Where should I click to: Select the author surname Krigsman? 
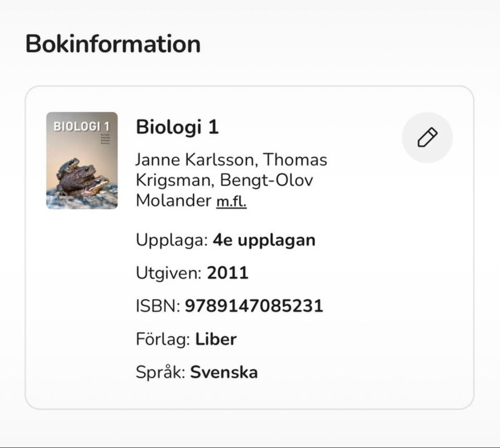(173, 180)
